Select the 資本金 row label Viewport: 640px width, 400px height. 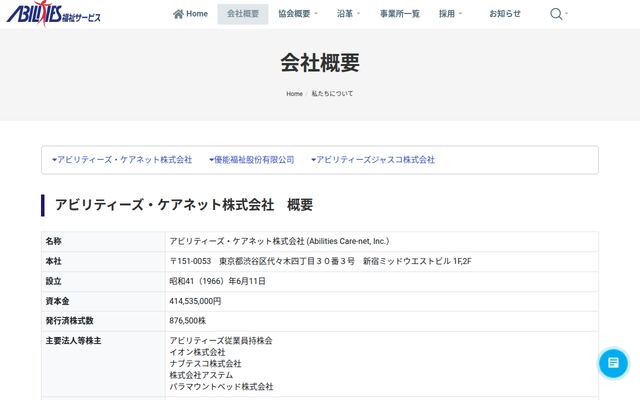pyautogui.click(x=58, y=301)
